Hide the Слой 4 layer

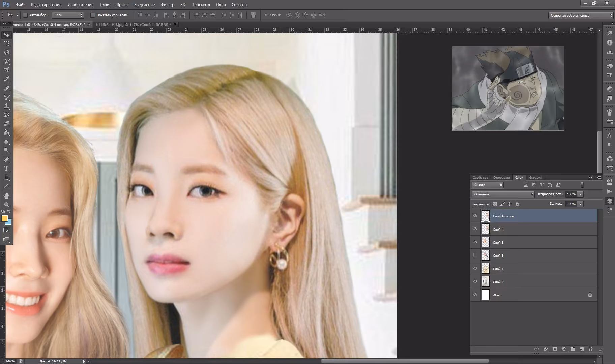click(475, 229)
